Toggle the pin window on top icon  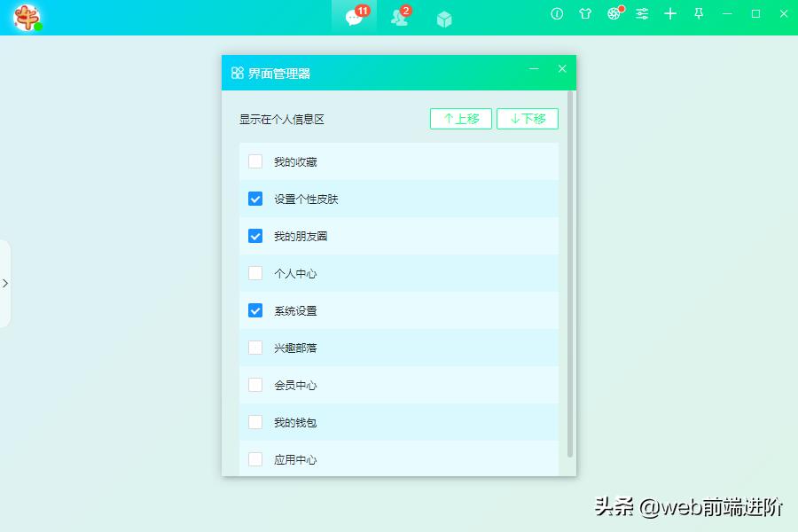coord(699,14)
